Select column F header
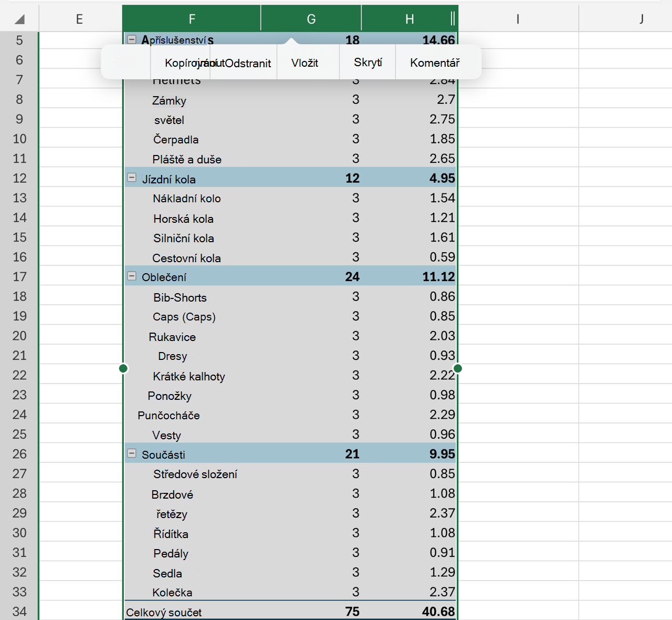 (192, 19)
